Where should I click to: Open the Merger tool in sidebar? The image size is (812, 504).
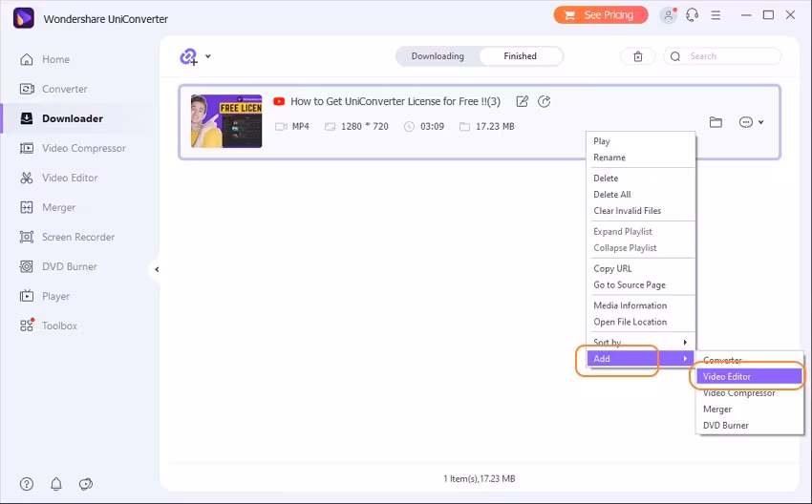point(47,207)
